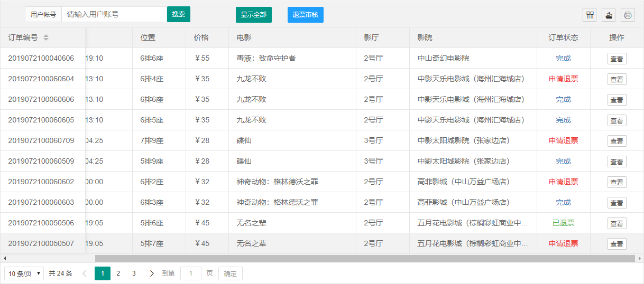644x284 pixels.
Task: View order 2019072100060603 with 查看
Action: click(x=617, y=203)
